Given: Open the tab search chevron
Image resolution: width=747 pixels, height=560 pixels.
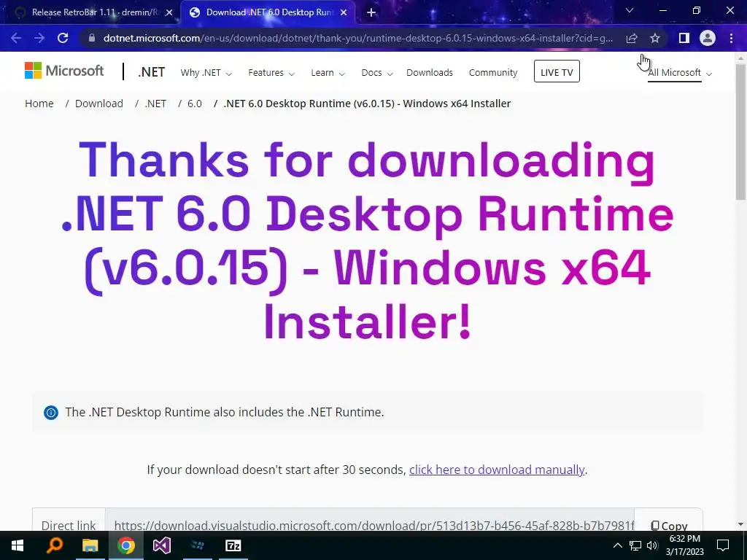Looking at the screenshot, I should tap(630, 10).
